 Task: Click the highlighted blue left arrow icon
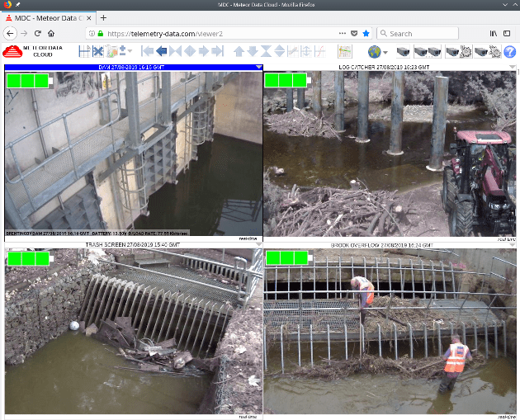tap(162, 51)
